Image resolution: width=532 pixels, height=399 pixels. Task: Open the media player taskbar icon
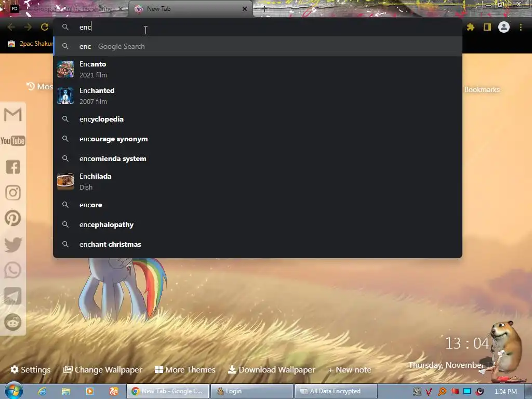90,391
